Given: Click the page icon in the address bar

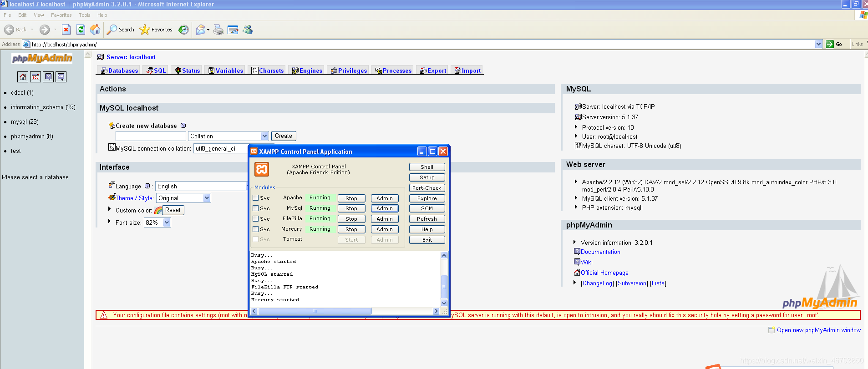Looking at the screenshot, I should coord(27,44).
